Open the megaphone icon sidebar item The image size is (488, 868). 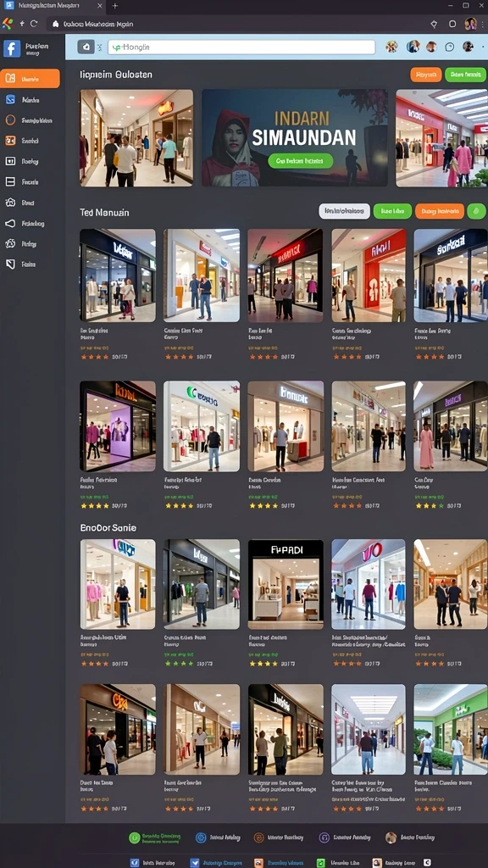pos(10,223)
